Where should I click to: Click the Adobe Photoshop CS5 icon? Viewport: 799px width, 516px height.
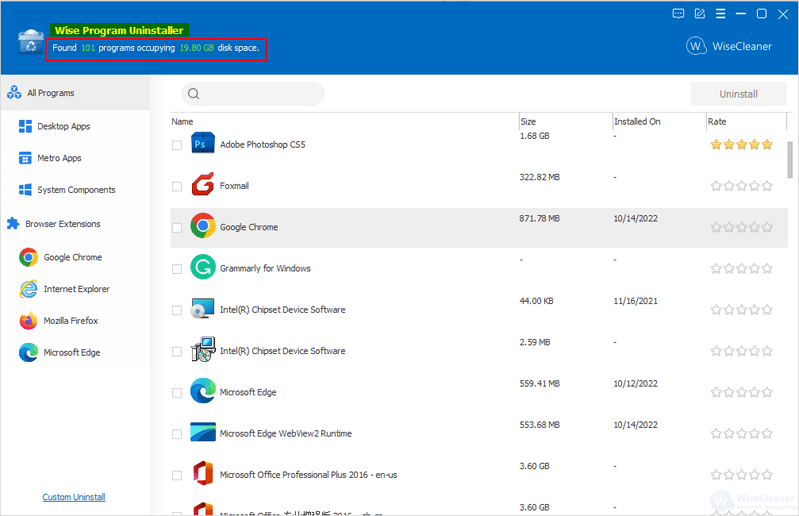click(x=203, y=143)
